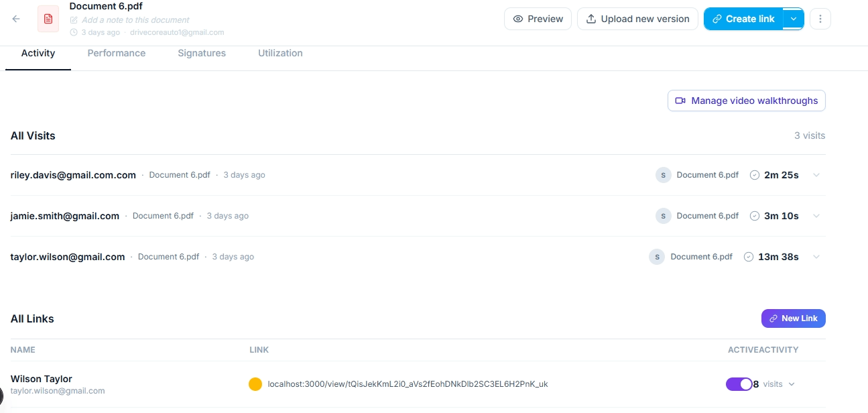The image size is (868, 413).
Task: Click the S avatar on riley.davis's visit row
Action: point(663,174)
